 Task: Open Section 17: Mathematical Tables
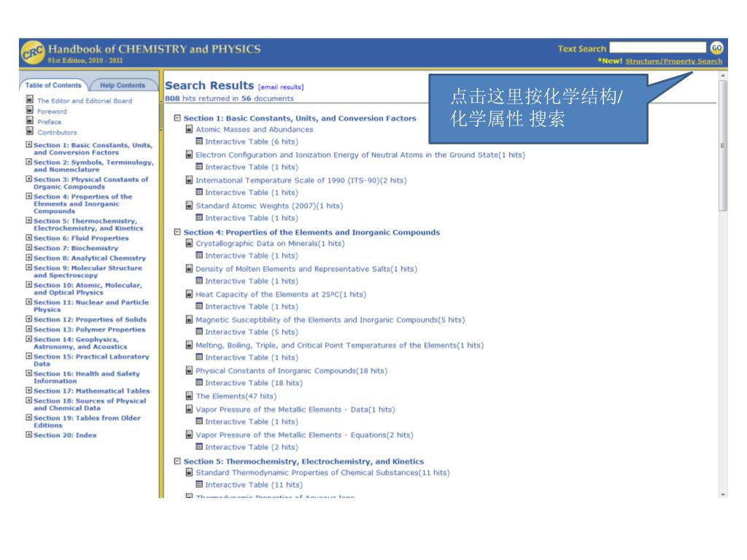(91, 391)
